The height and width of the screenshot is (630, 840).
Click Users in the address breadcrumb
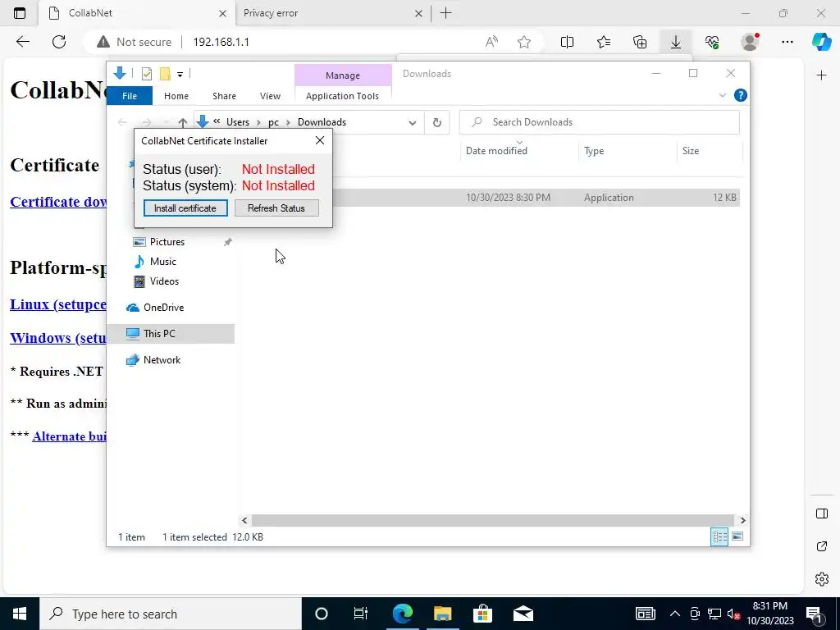coord(238,122)
